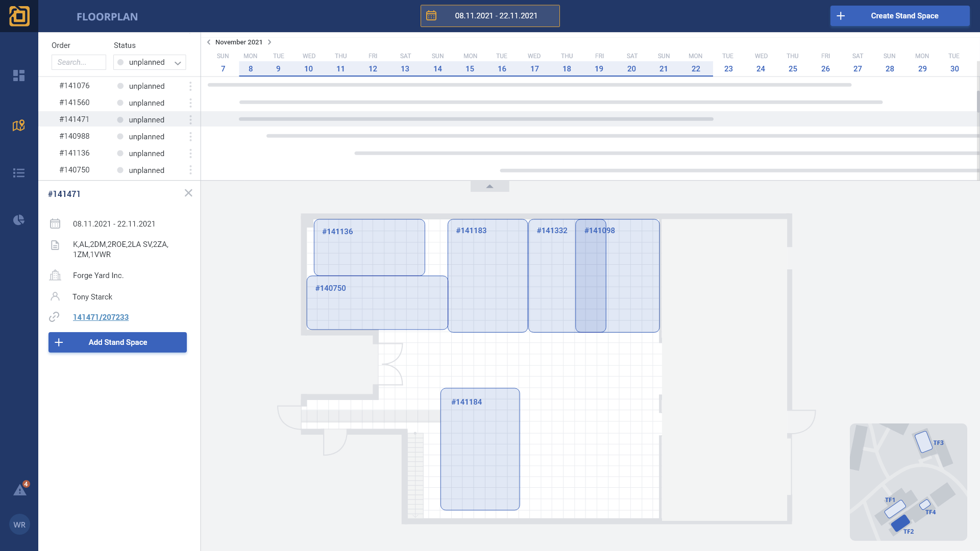The image size is (980, 551).
Task: Click the calendar icon in date range field
Action: (x=431, y=16)
